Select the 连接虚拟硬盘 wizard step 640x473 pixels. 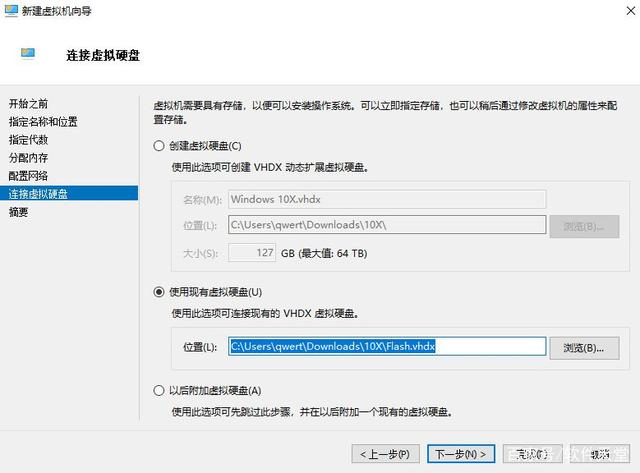pyautogui.click(x=69, y=193)
